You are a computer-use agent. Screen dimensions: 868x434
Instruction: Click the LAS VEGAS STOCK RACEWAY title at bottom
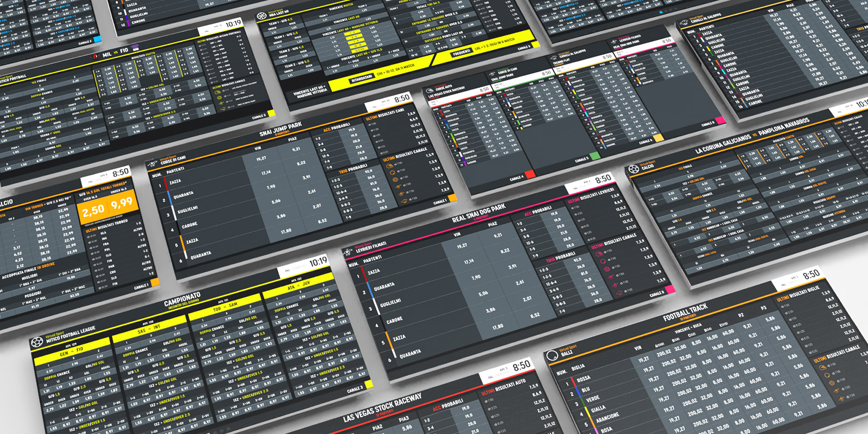pos(382,409)
